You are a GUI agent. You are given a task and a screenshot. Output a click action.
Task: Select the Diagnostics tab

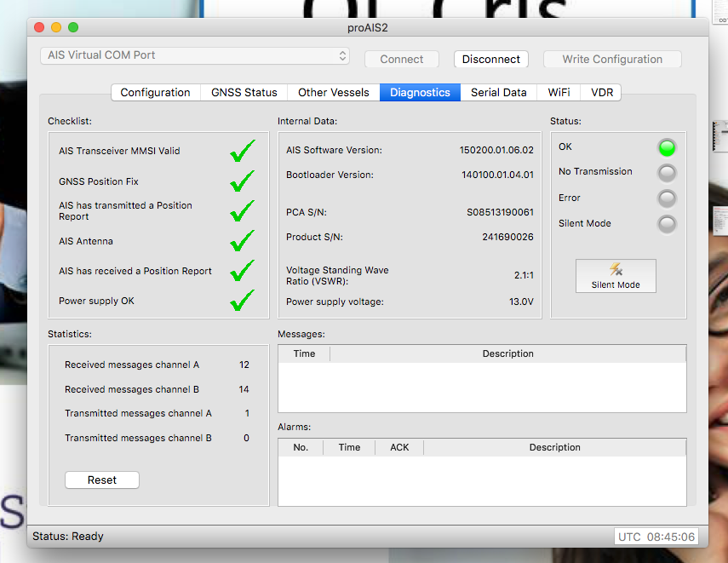[420, 93]
